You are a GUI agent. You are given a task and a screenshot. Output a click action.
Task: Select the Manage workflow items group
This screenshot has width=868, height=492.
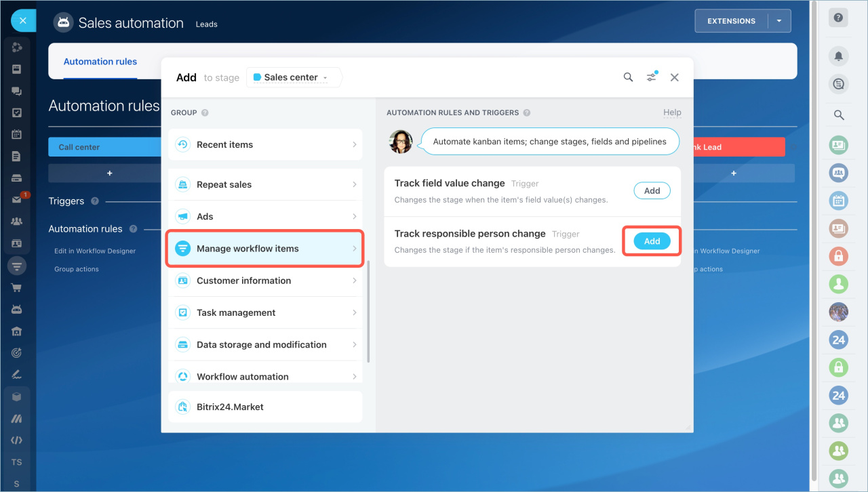pyautogui.click(x=266, y=249)
